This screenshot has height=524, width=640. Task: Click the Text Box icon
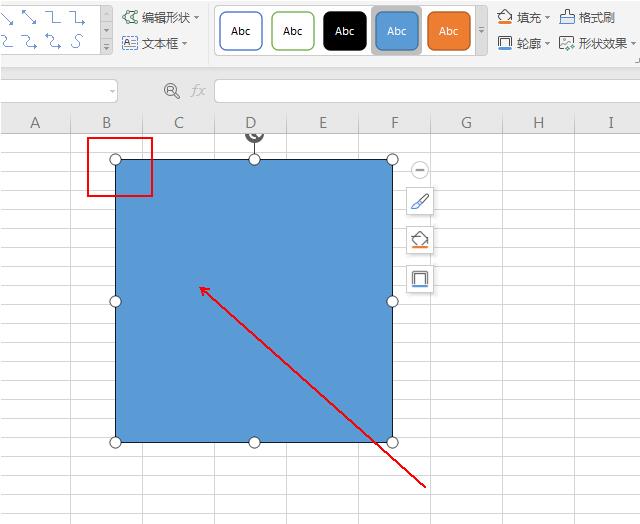(130, 43)
